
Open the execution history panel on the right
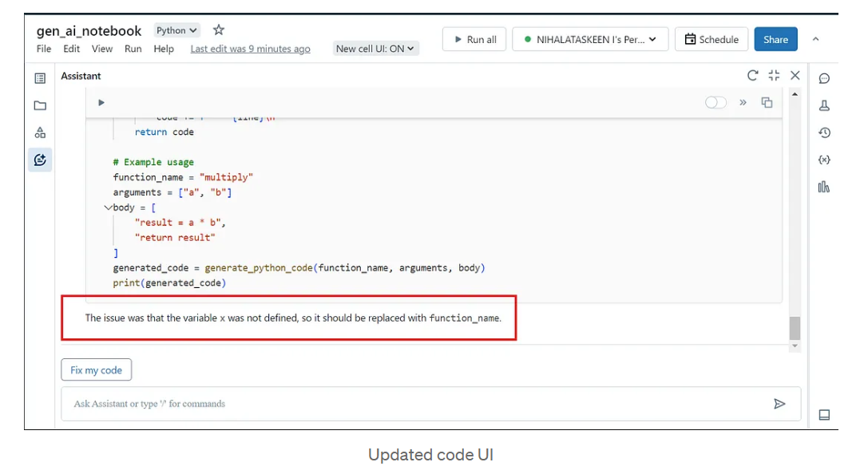(824, 133)
